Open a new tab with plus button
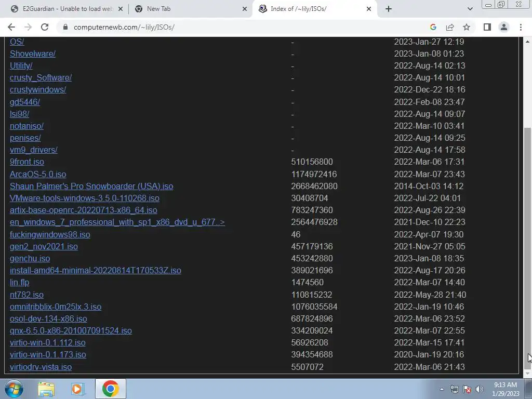This screenshot has height=399, width=532. [x=389, y=9]
